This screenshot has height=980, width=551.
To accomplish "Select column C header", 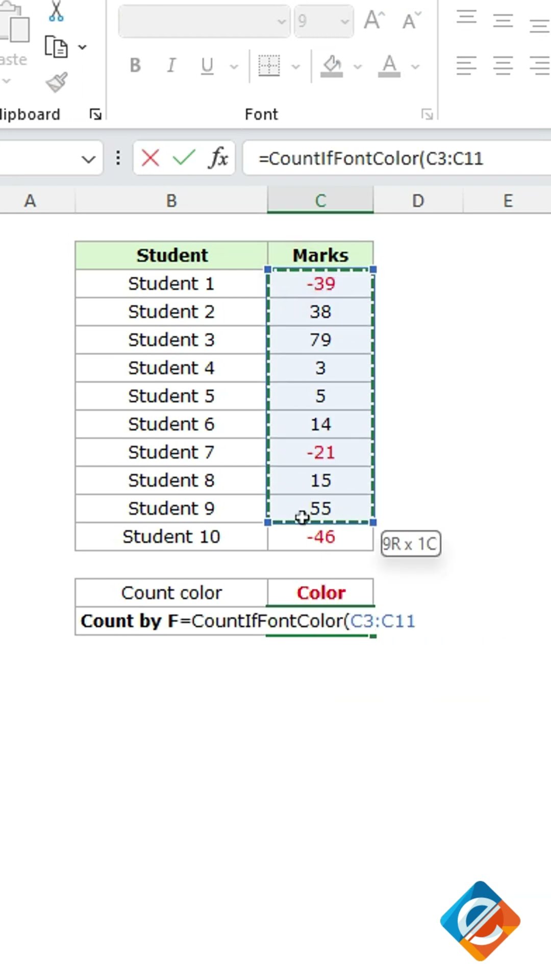I will click(x=320, y=201).
